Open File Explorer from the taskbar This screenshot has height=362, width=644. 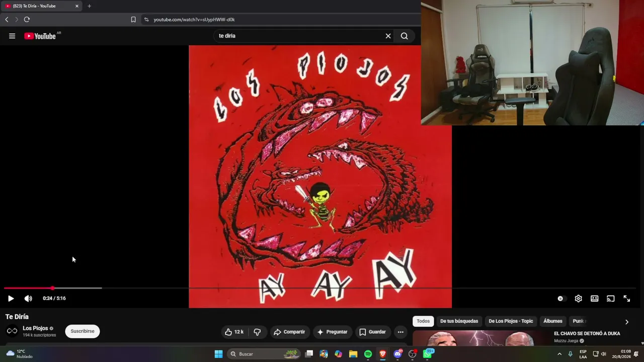click(x=353, y=354)
